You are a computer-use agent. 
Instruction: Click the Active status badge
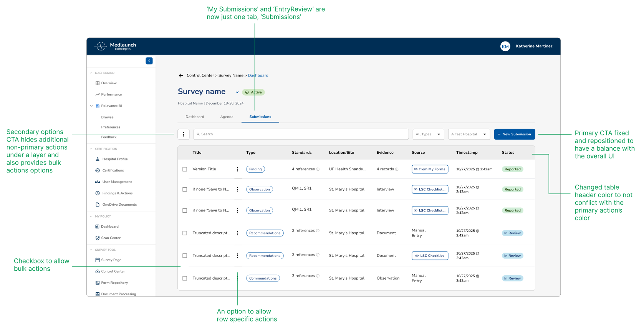253,92
